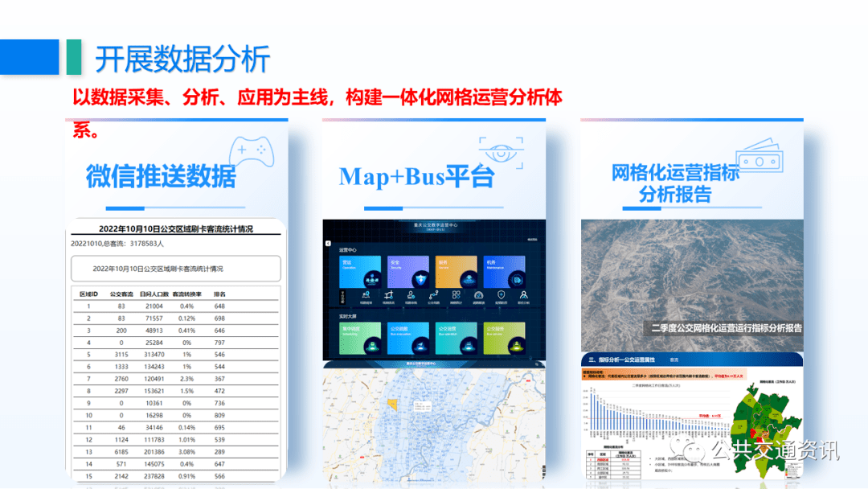This screenshot has height=489, width=868.
Task: Click the 二季度公交网格化运营运行指标分析报告 caption
Action: tap(727, 328)
